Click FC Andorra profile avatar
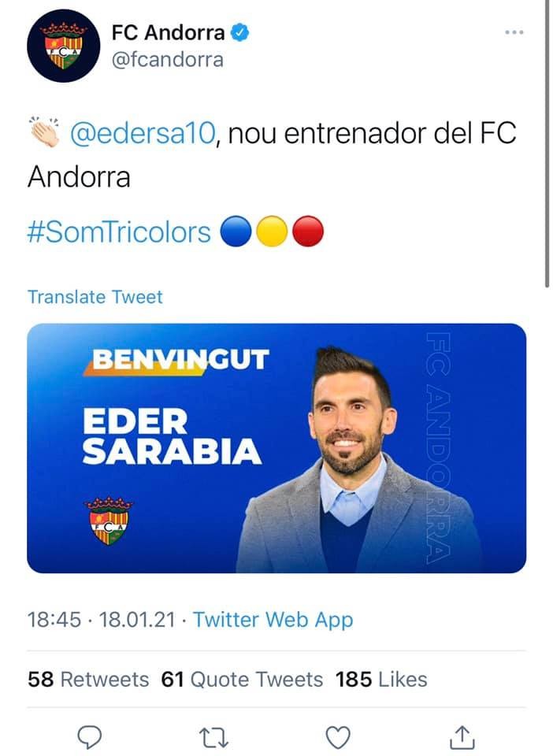Viewport: 553px width, 756px height. [64, 46]
